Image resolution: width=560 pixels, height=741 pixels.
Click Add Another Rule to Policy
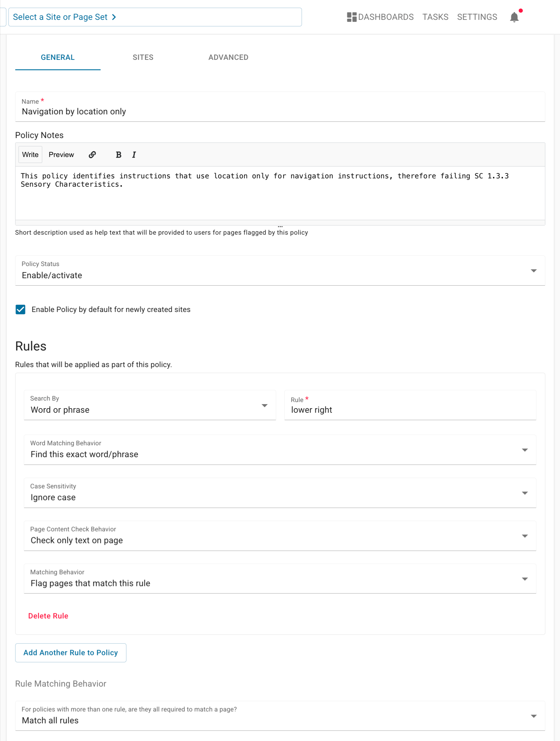[70, 653]
